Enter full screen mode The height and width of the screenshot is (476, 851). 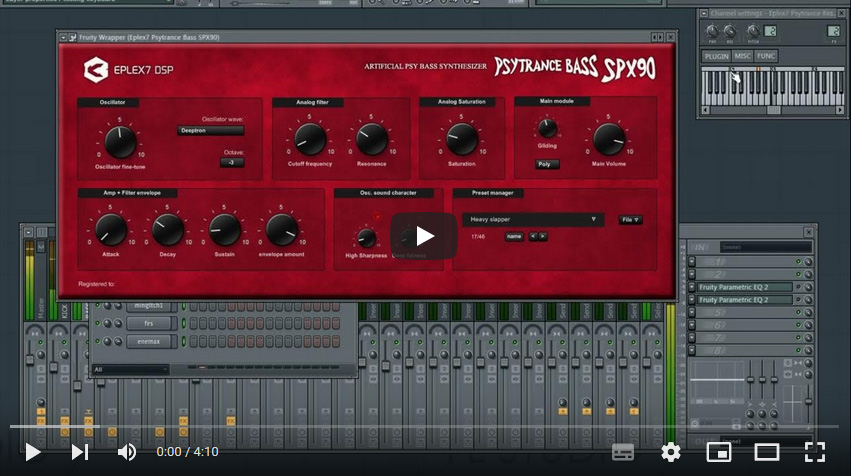pyautogui.click(x=815, y=452)
